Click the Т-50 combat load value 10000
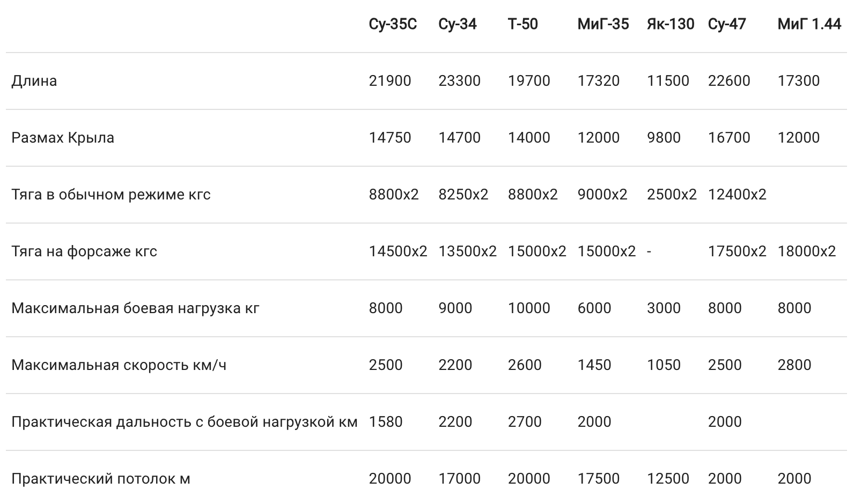Image resolution: width=854 pixels, height=504 pixels. [529, 308]
